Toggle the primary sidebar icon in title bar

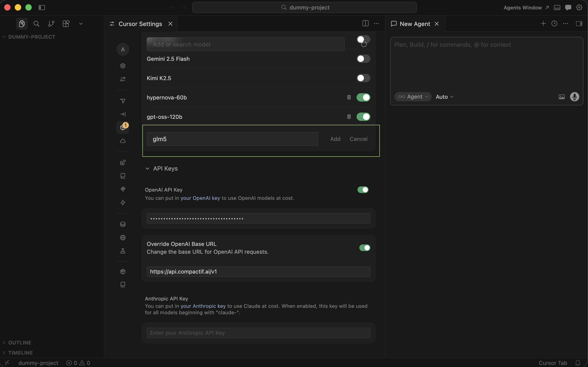[42, 8]
